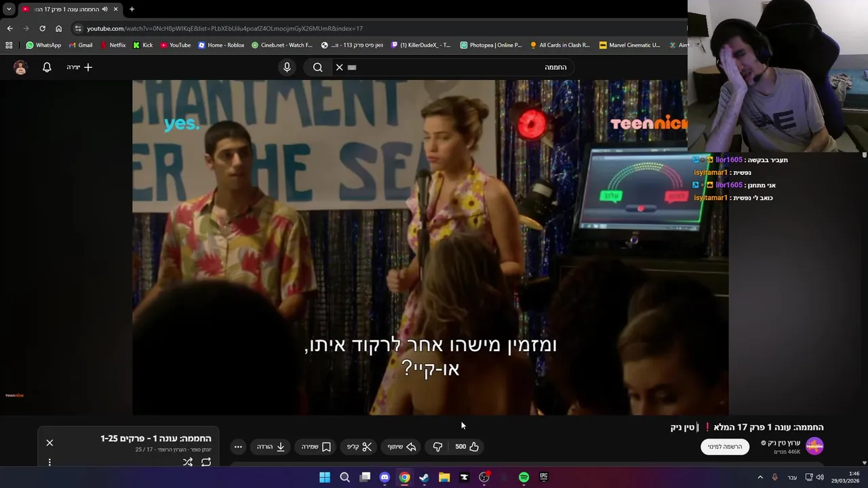Screen dimensions: 868x488
Task: Save video with the שמירה button
Action: pos(316,447)
